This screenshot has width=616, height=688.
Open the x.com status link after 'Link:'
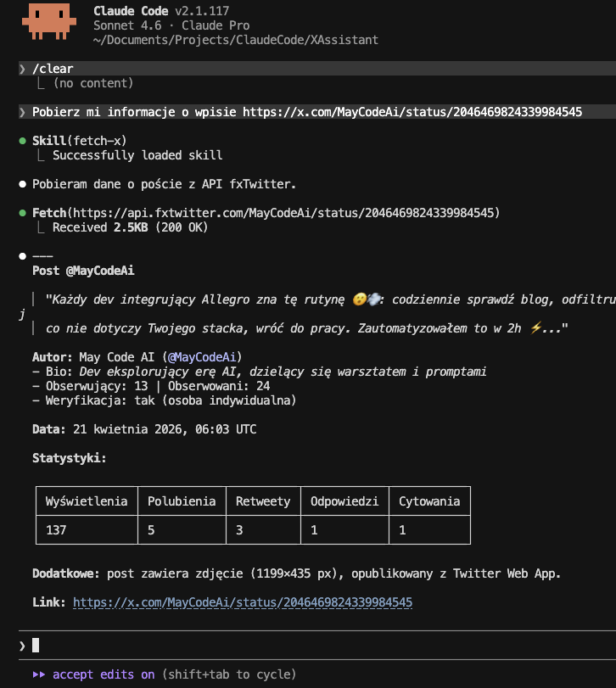pos(243,602)
